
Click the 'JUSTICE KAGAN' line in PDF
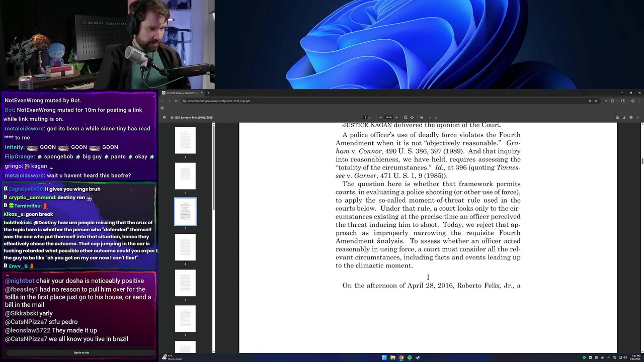[422, 125]
